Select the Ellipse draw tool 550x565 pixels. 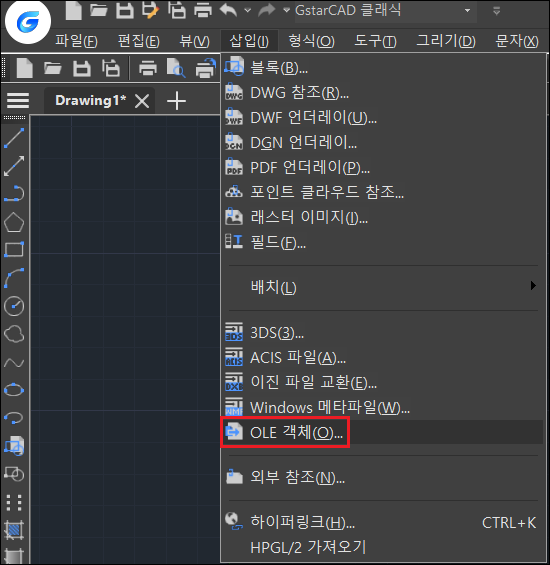(14, 390)
